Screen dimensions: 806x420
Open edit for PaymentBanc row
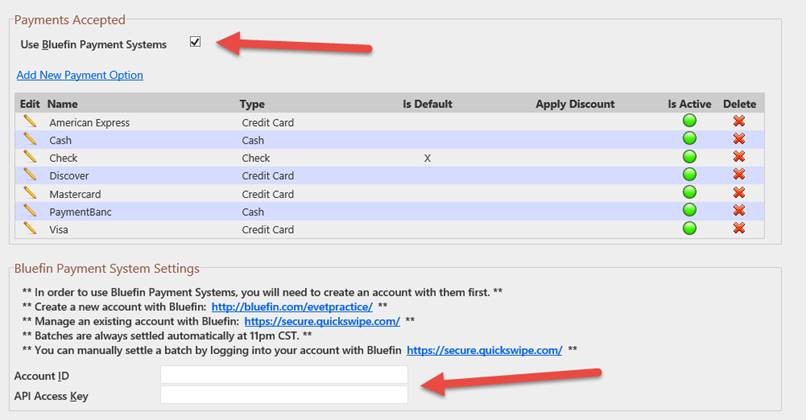[30, 211]
